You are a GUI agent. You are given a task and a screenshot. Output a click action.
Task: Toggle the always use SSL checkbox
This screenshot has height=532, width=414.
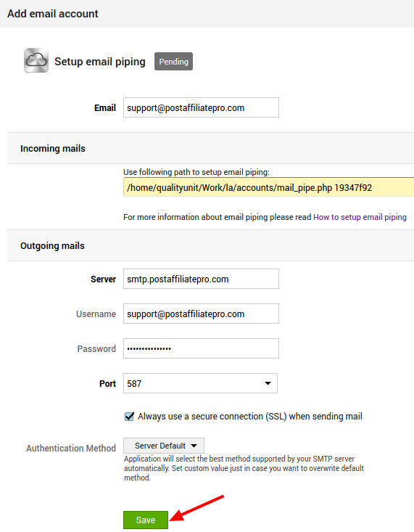[x=129, y=417]
